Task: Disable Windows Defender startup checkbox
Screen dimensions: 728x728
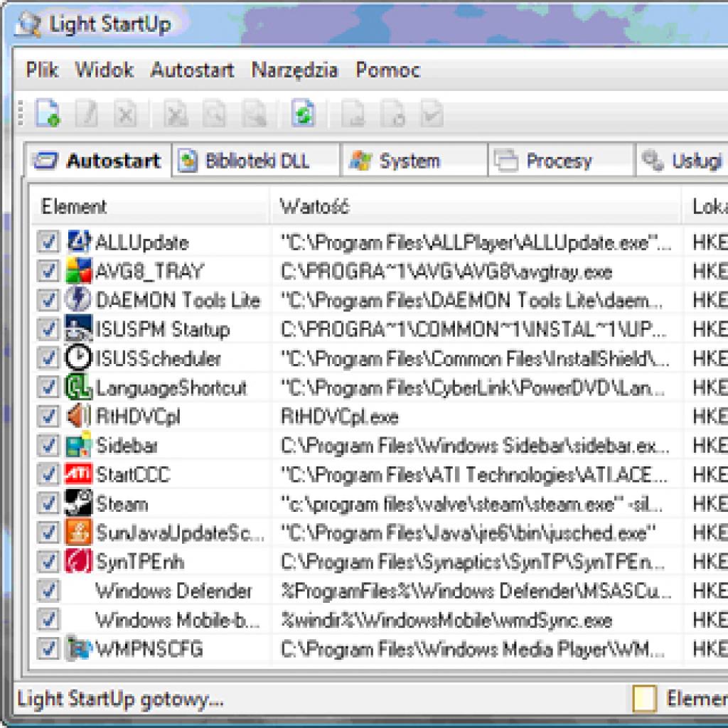Action: 48,591
